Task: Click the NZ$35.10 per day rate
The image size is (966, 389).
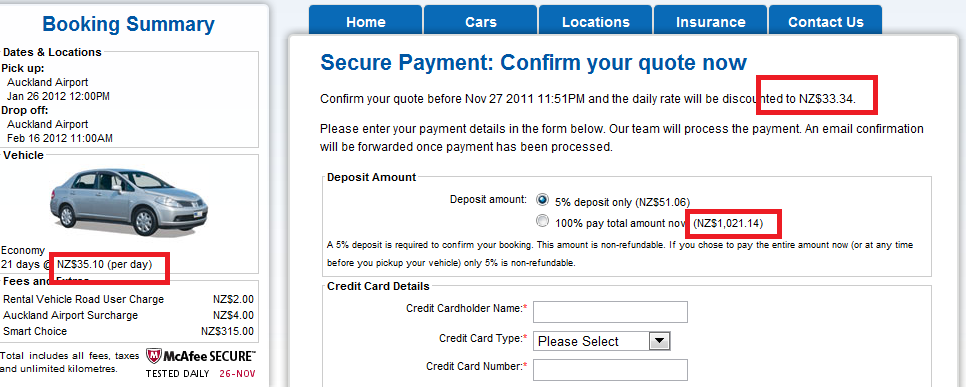Action: click(104, 264)
